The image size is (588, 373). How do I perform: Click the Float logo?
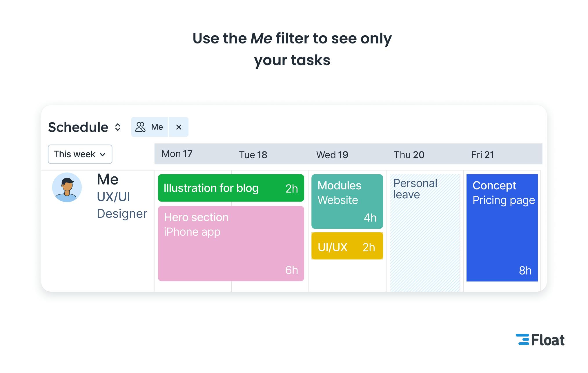(x=540, y=340)
